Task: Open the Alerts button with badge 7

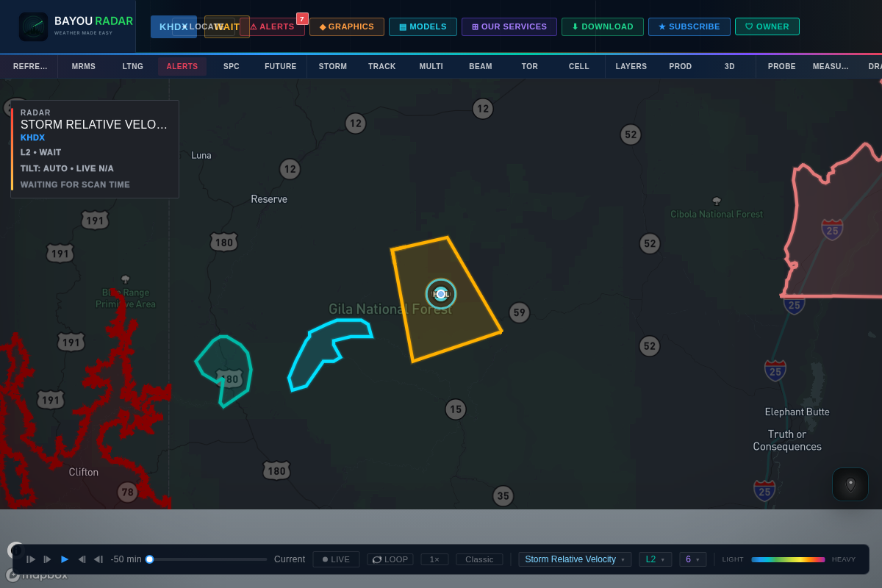Action: click(x=272, y=27)
